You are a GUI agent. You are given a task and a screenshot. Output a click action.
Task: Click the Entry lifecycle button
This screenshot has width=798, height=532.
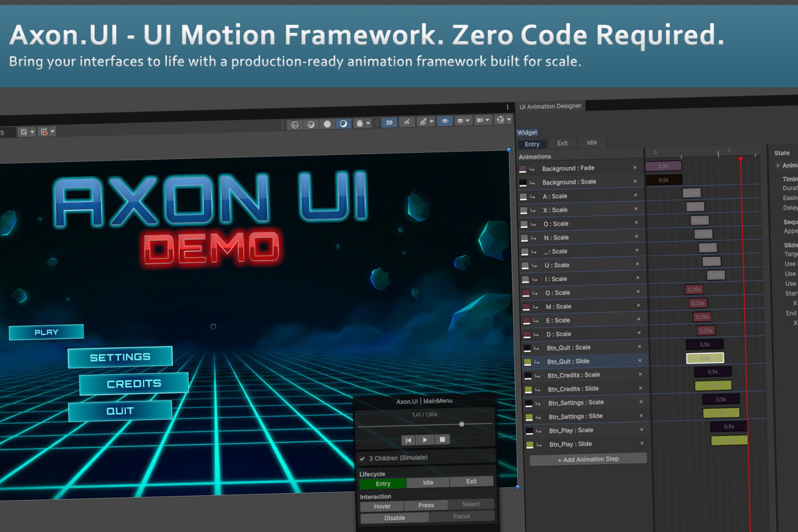coord(383,484)
